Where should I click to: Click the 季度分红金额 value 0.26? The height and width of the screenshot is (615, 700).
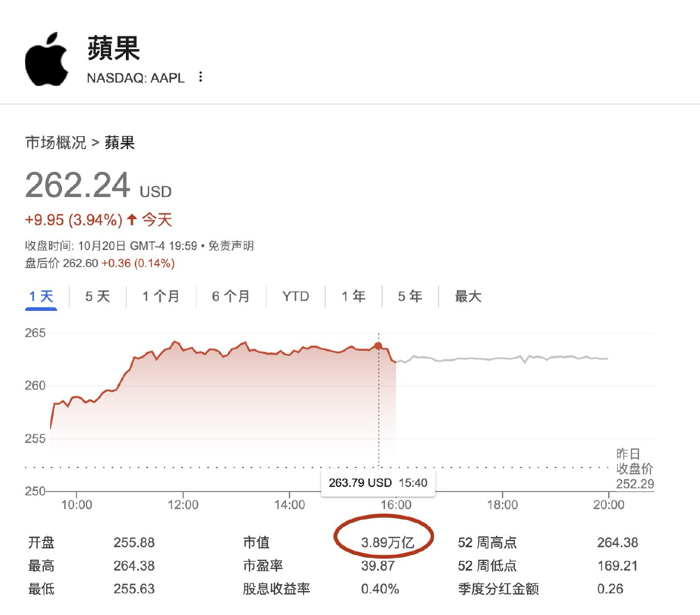point(610,589)
